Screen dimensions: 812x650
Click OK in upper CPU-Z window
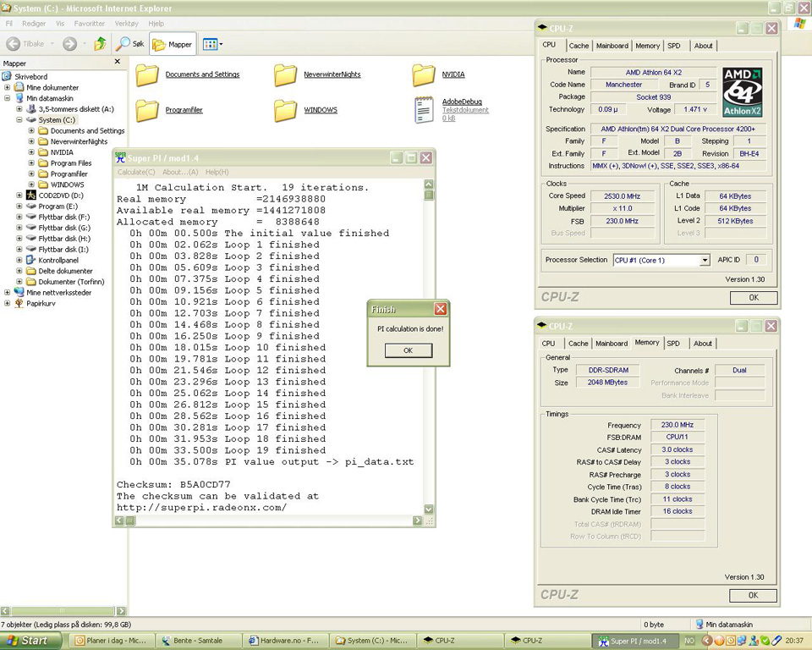[x=754, y=298]
